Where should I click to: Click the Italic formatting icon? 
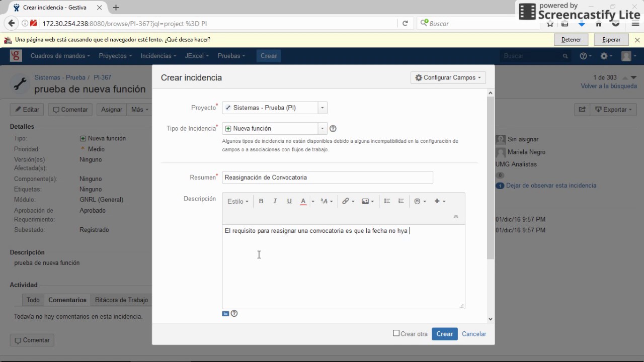point(275,201)
